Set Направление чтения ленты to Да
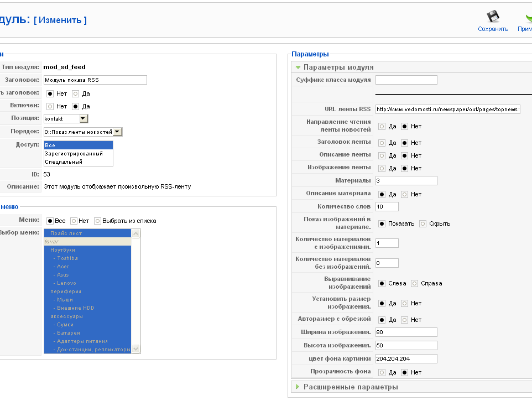532x406 pixels. (x=382, y=126)
